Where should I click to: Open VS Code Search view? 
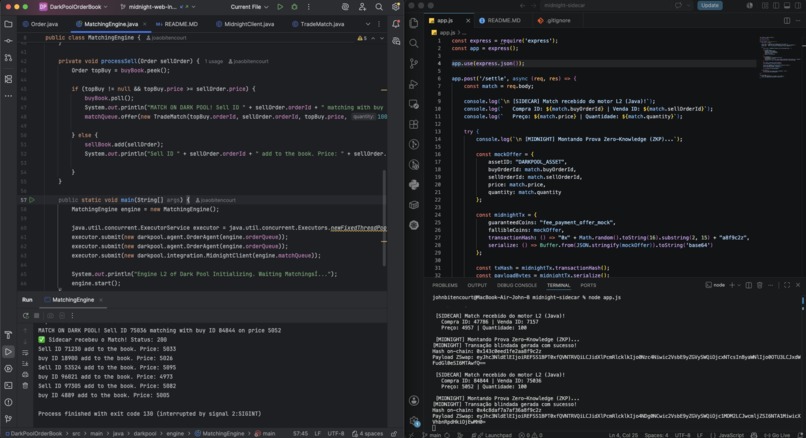click(x=414, y=43)
